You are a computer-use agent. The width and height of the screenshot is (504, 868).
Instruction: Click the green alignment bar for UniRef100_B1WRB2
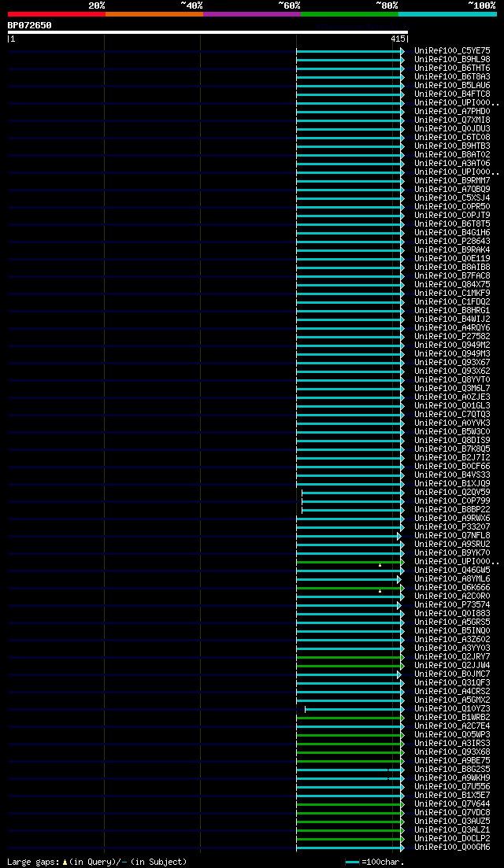click(350, 717)
